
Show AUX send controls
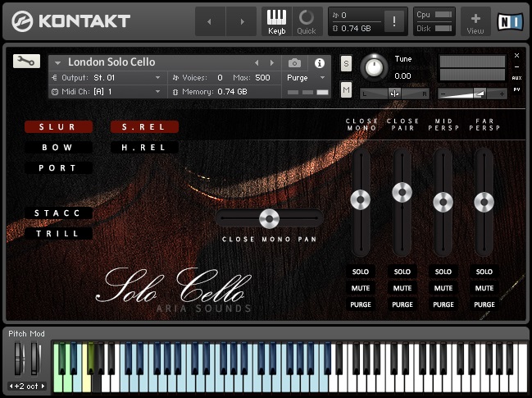516,78
